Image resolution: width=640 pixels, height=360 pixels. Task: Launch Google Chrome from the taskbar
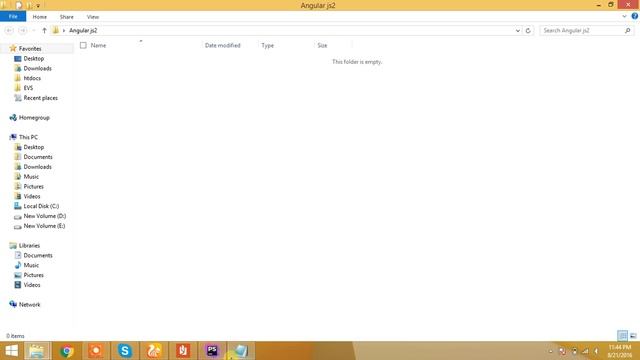point(67,351)
